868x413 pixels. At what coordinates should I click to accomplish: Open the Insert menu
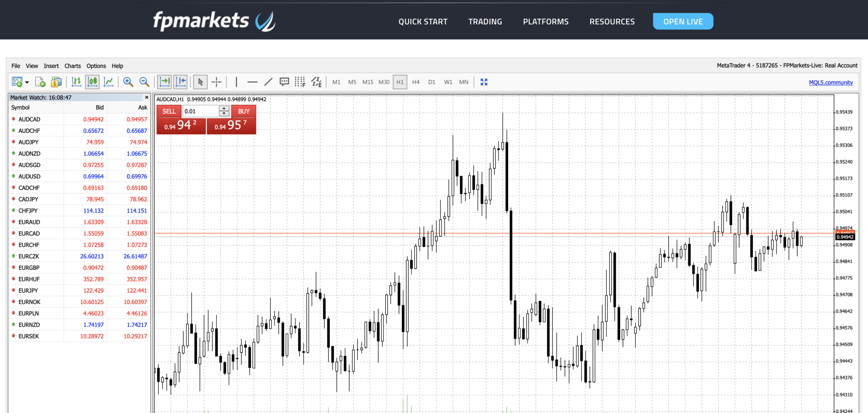51,66
